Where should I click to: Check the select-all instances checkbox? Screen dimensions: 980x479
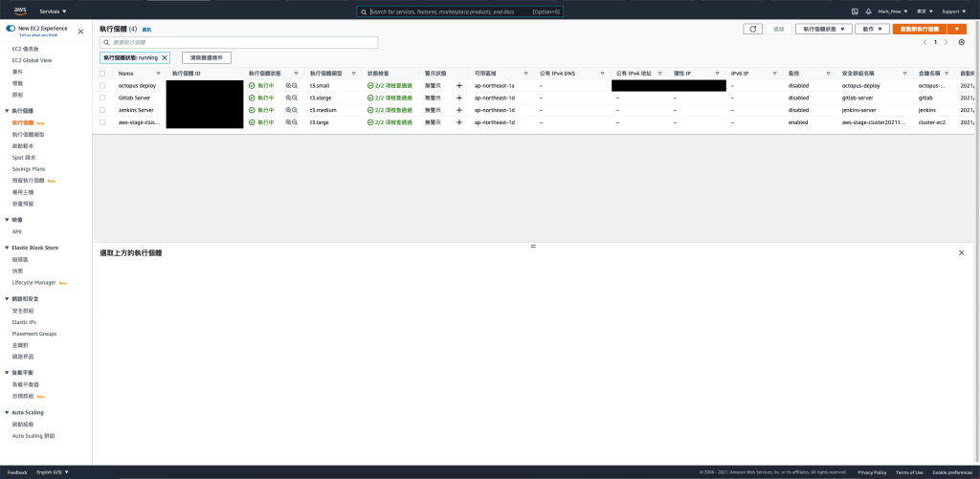pos(102,74)
